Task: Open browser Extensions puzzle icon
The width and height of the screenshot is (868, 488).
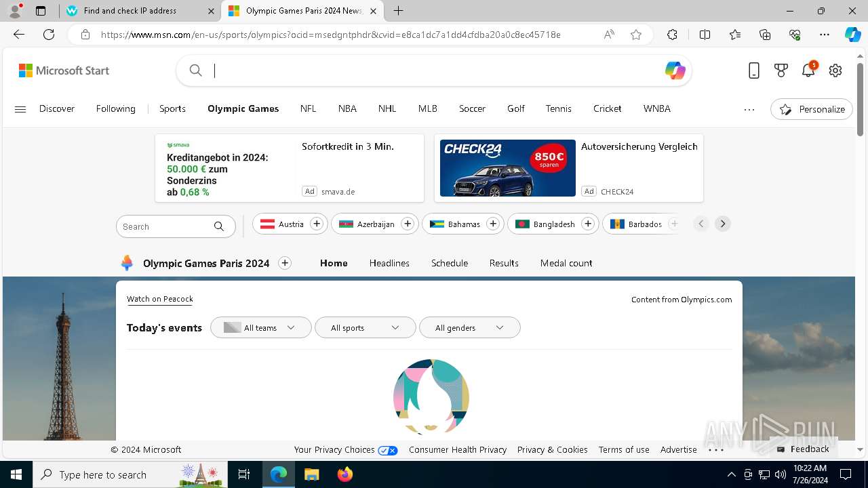Action: click(672, 35)
